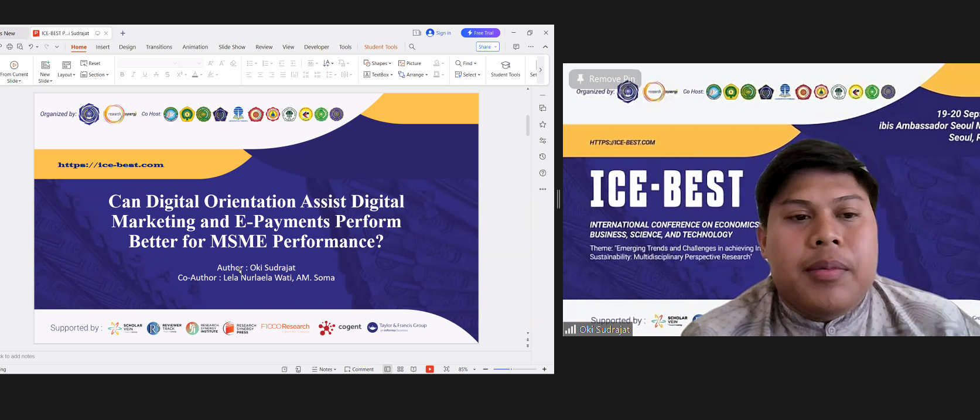Click Sign in
The image size is (980, 420).
click(439, 33)
